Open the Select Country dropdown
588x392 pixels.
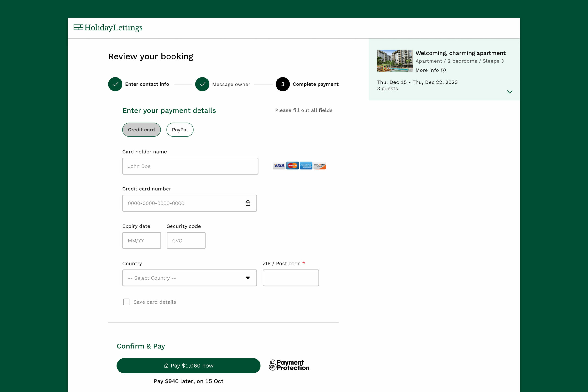pos(189,278)
